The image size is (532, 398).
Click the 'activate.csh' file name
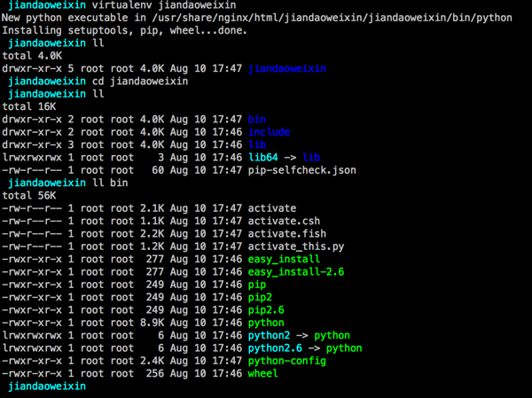pyautogui.click(x=284, y=221)
